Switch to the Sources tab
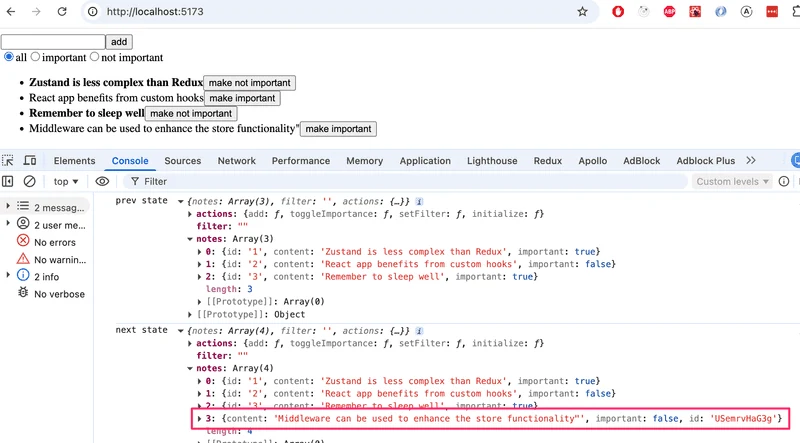Image resolution: width=800 pixels, height=443 pixels. (183, 161)
